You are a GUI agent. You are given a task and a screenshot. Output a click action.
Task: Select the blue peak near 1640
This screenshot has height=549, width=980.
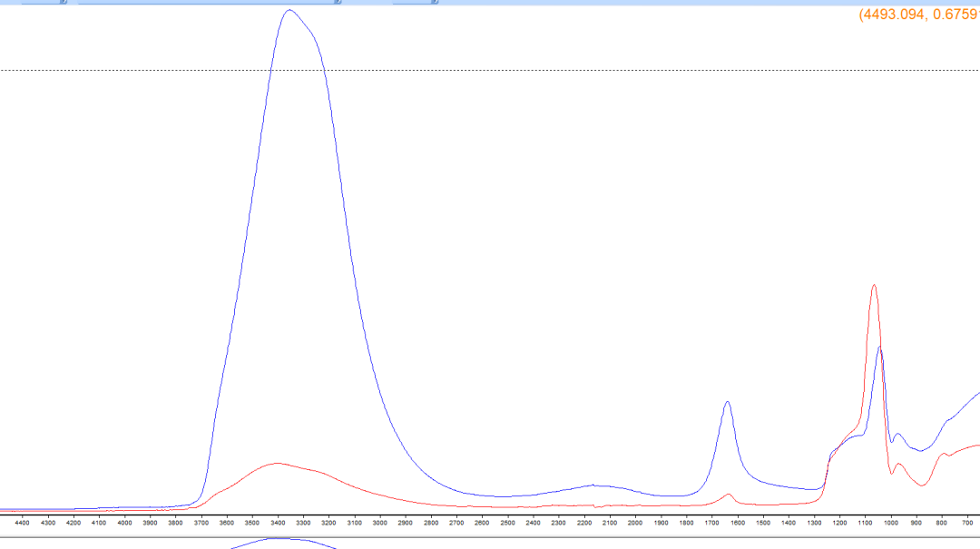(727, 402)
